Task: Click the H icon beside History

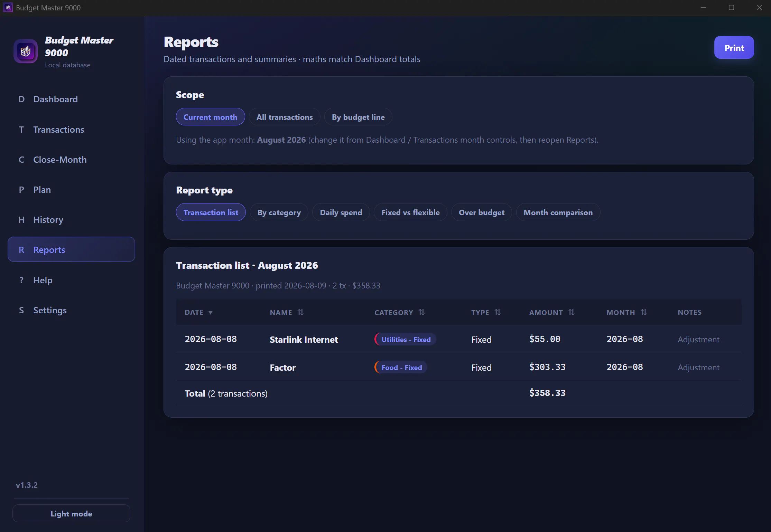Action: [21, 220]
